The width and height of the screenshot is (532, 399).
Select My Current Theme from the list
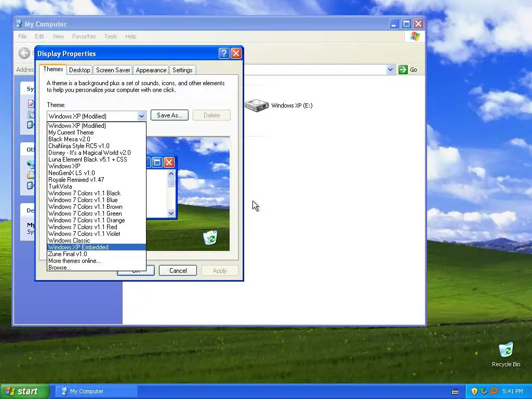pos(96,132)
